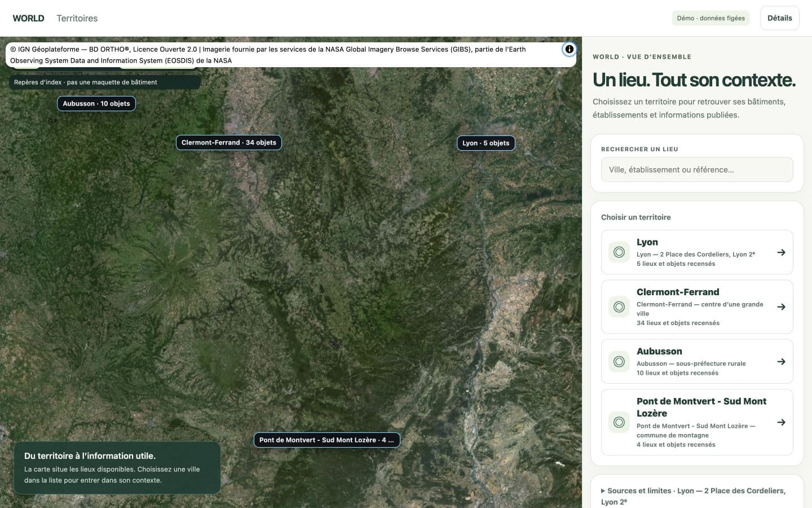Go to the WORLD home logo
812x508 pixels.
(28, 18)
